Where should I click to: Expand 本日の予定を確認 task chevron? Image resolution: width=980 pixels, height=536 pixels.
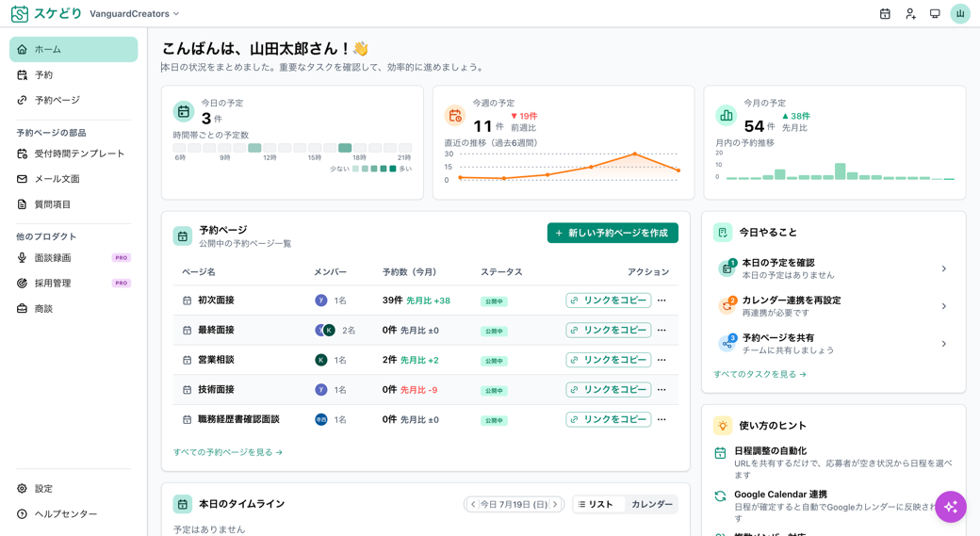(944, 268)
